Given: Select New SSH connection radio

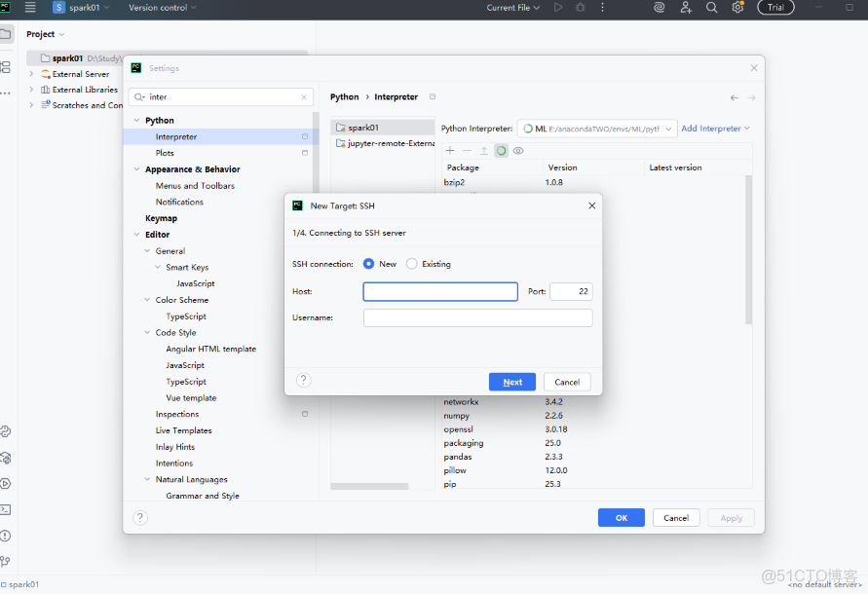Looking at the screenshot, I should [x=368, y=264].
